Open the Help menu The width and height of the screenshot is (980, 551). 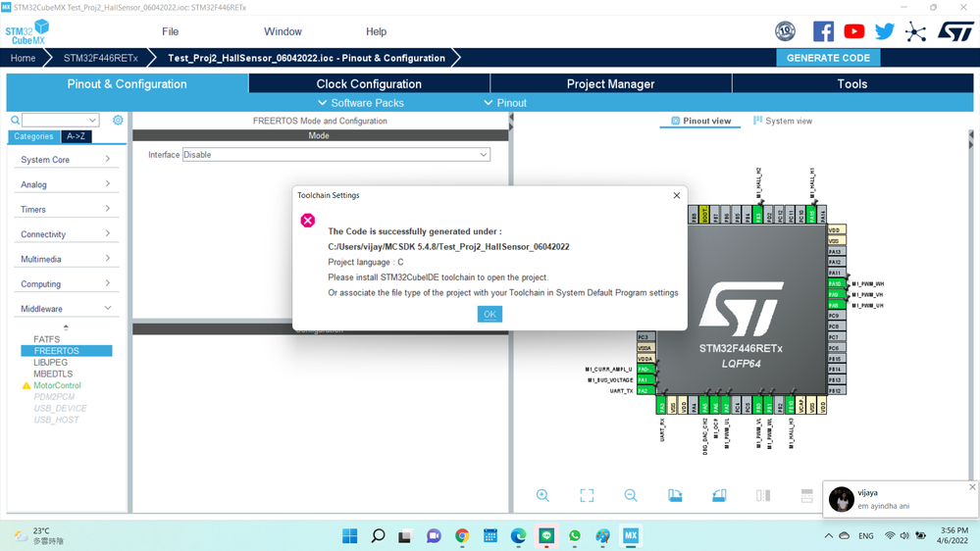point(376,31)
